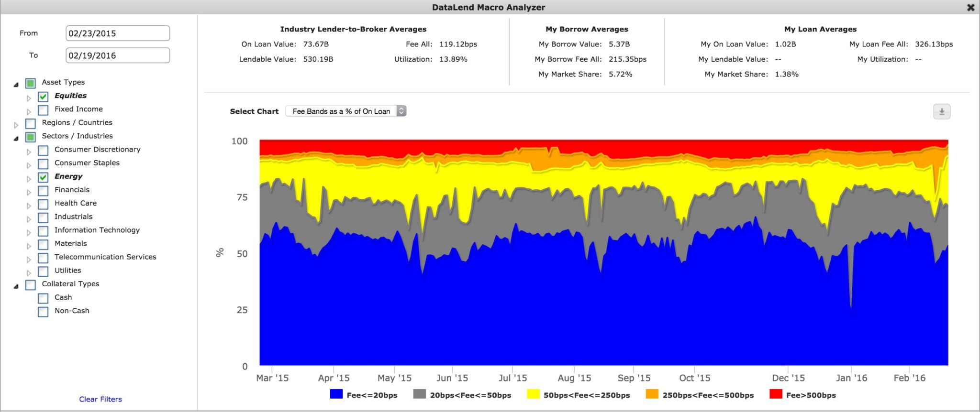980x412 pixels.
Task: Enable the Financials checkbox
Action: click(x=43, y=191)
